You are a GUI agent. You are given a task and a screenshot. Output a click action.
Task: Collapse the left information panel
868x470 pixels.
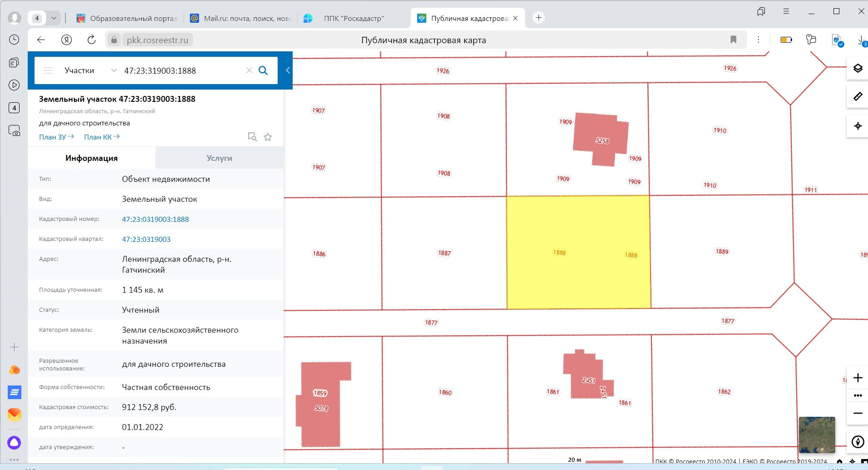288,70
